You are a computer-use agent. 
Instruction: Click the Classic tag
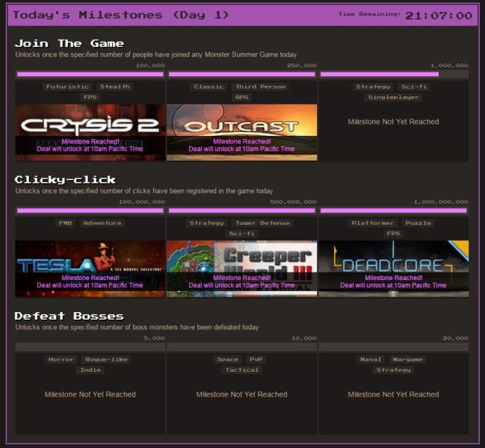(x=208, y=87)
